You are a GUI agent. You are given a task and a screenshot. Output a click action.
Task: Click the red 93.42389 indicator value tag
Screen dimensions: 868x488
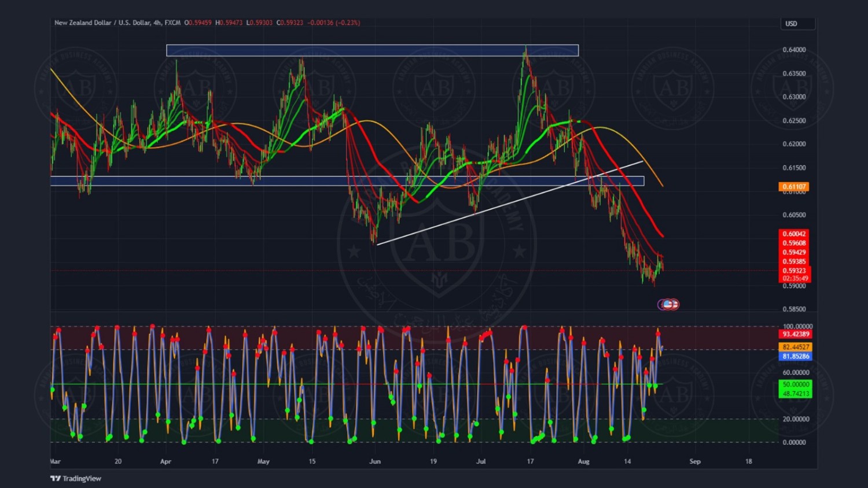coord(796,334)
